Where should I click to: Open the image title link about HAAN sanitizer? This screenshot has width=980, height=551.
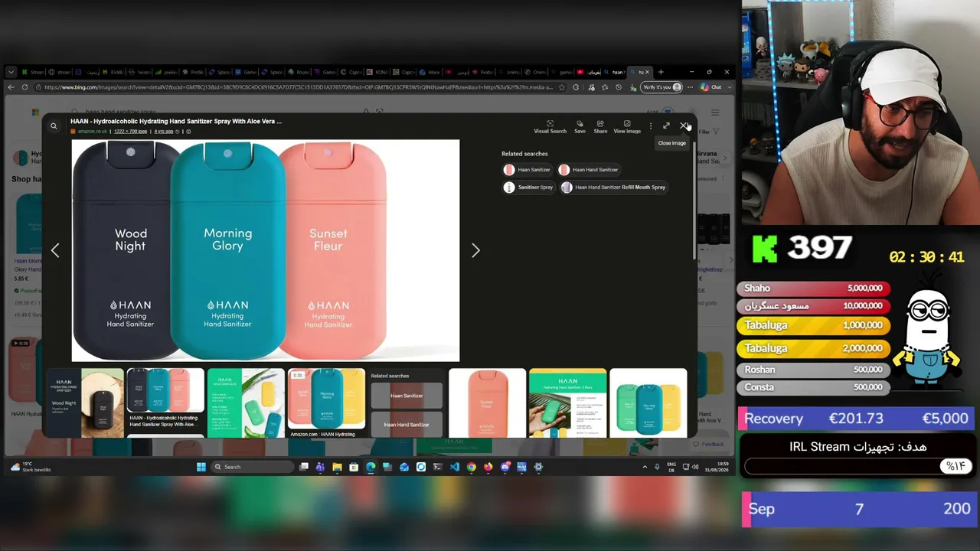[176, 121]
